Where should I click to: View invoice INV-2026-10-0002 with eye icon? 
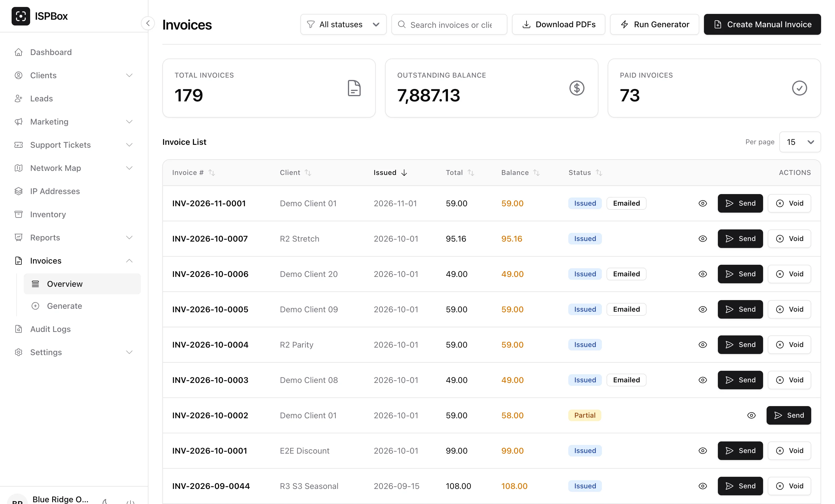[751, 415]
